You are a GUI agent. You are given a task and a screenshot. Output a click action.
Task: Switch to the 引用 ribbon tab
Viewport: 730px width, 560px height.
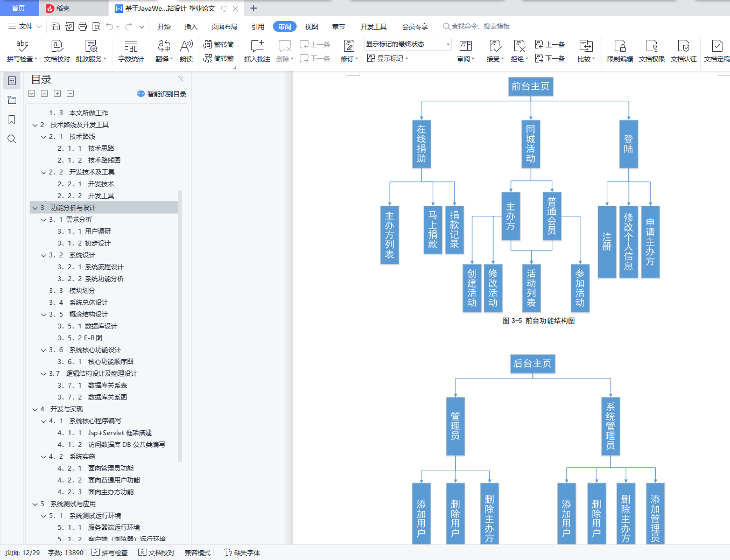pos(258,26)
